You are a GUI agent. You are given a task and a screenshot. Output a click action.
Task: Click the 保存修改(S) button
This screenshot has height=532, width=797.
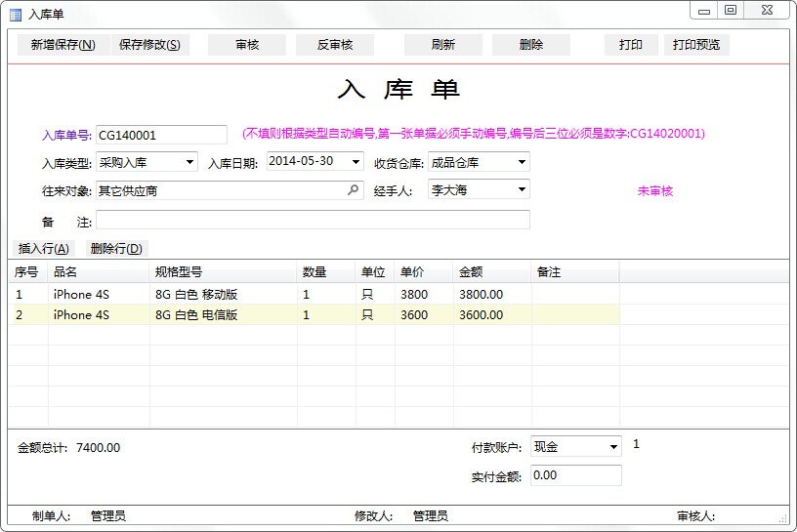coord(149,45)
